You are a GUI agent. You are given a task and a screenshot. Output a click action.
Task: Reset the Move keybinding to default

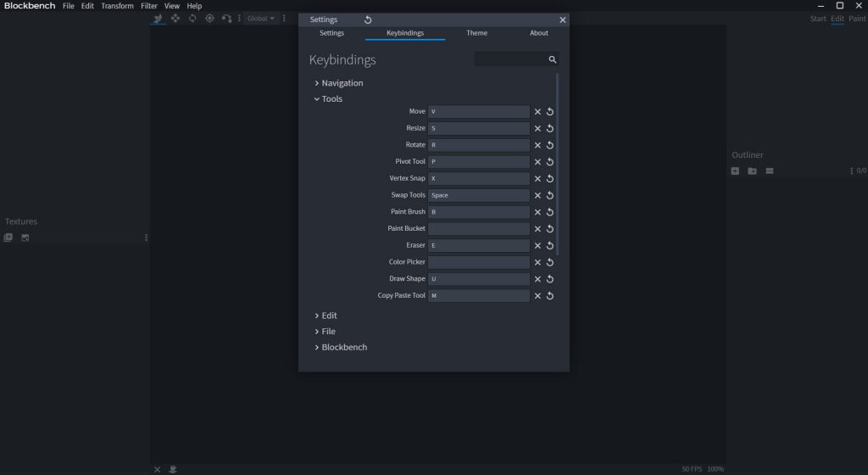point(549,112)
